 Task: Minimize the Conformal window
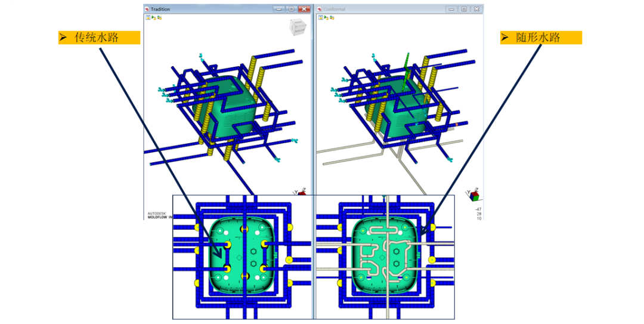[x=451, y=9]
